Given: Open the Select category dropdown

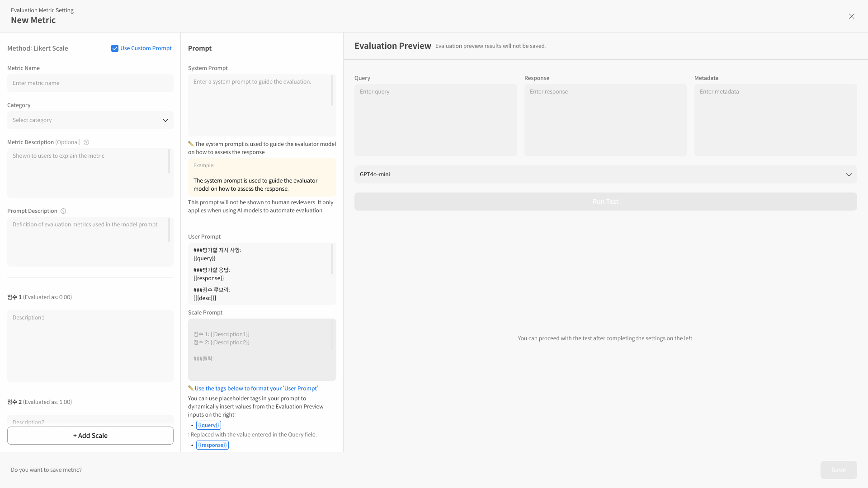Looking at the screenshot, I should point(90,120).
